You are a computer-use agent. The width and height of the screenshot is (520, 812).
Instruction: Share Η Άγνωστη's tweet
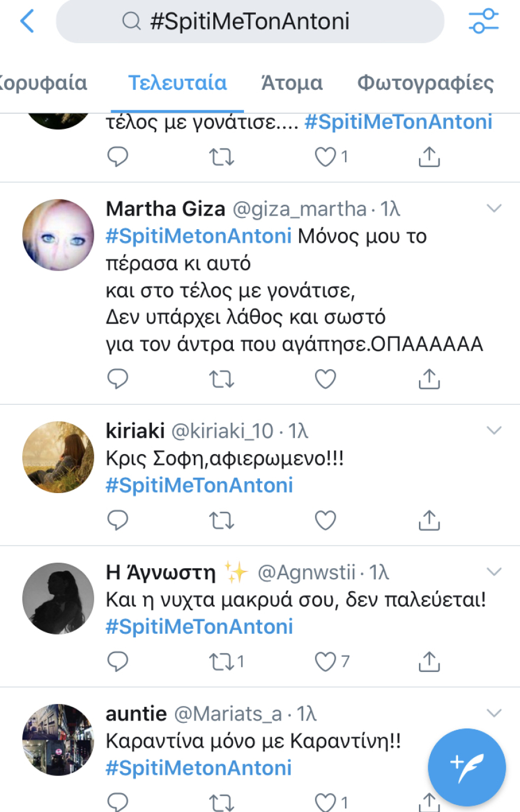(428, 661)
